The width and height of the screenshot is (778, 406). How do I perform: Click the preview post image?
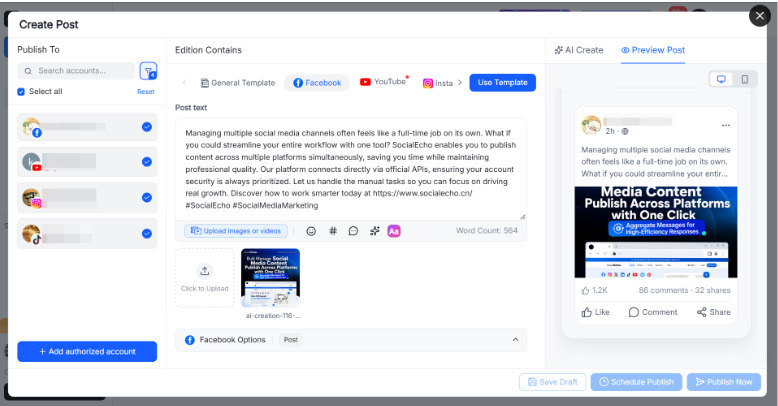(x=656, y=232)
